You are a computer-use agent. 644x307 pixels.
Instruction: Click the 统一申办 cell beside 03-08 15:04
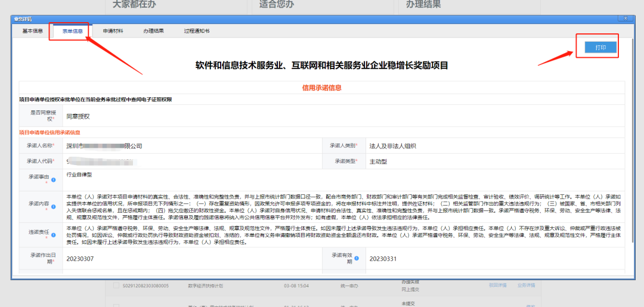point(349,286)
